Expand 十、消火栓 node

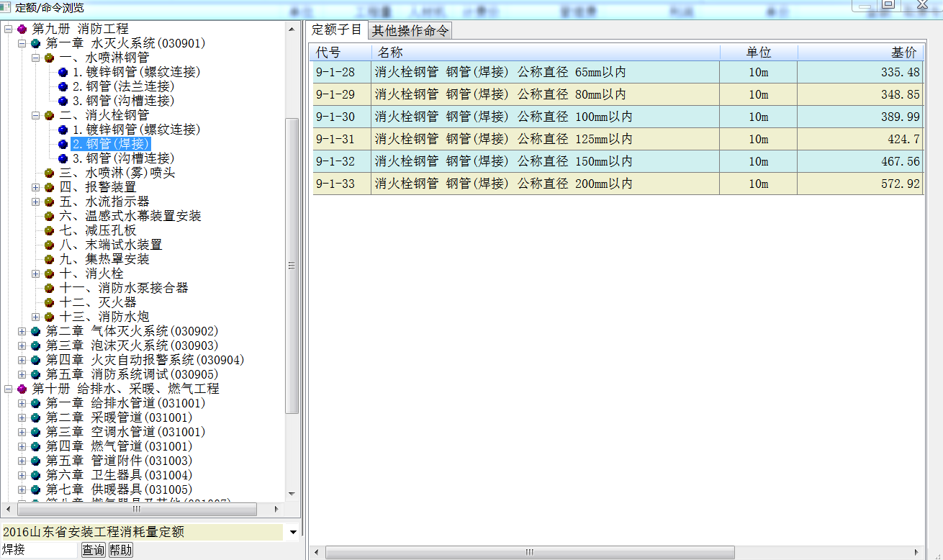click(x=35, y=274)
